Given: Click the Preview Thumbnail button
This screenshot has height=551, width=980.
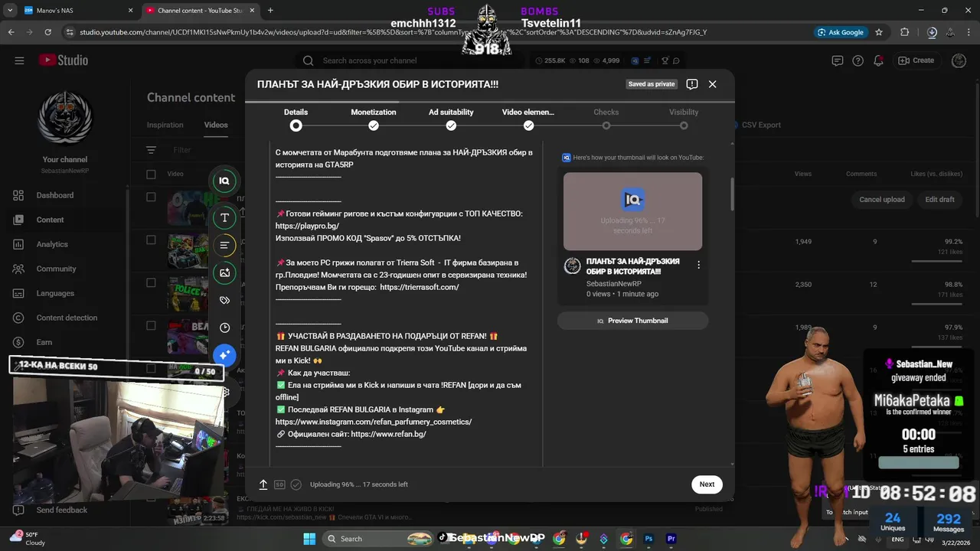Looking at the screenshot, I should pos(632,321).
